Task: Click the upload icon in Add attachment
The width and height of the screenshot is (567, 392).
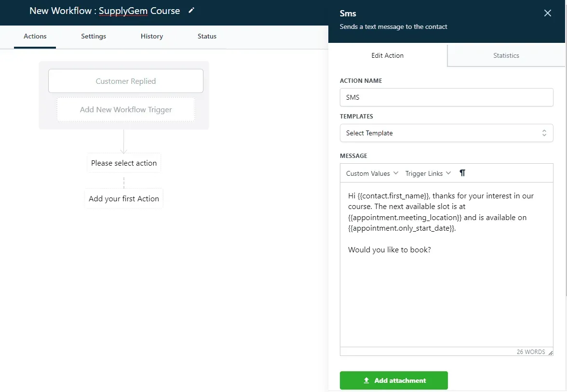Action: tap(366, 380)
